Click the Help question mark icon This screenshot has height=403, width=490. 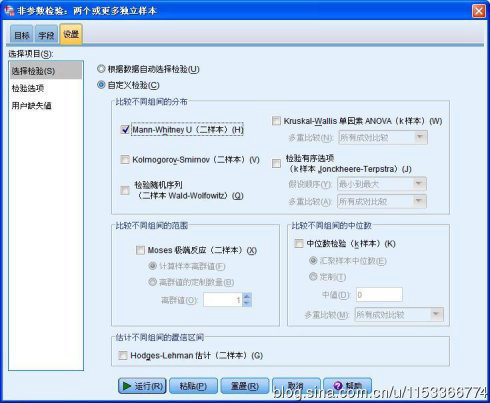click(338, 386)
